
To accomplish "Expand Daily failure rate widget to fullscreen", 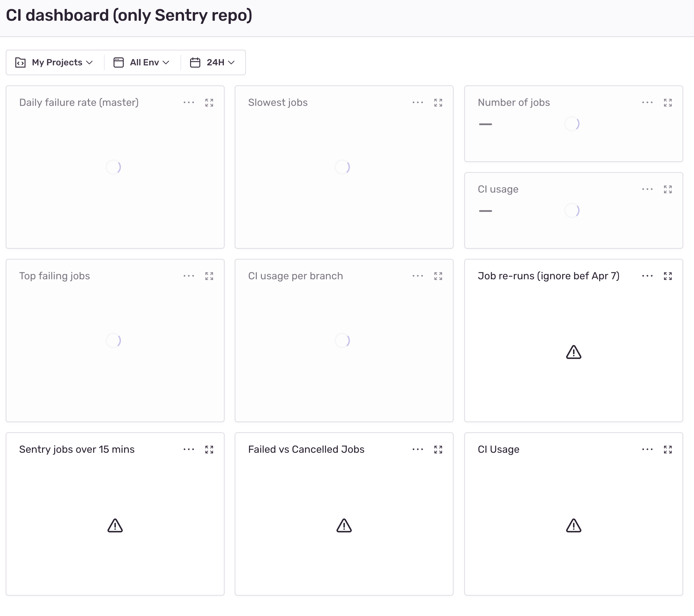I will (209, 102).
